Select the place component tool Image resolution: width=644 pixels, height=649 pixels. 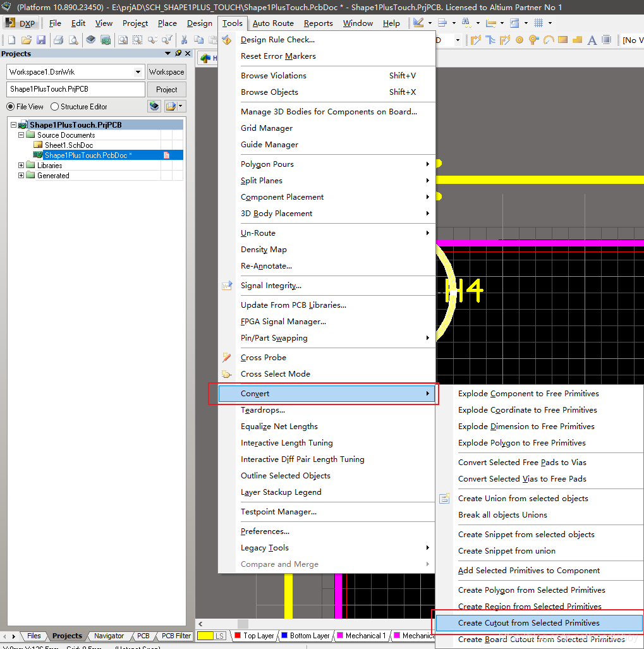coord(607,40)
